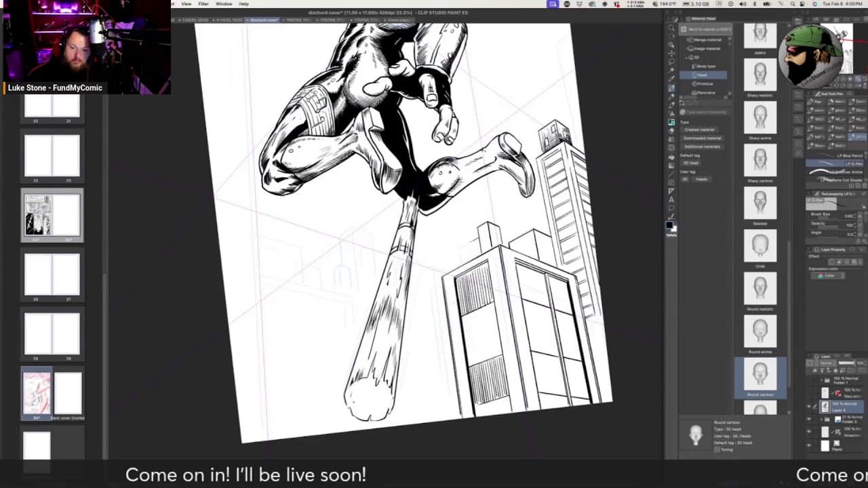Click the 3D head default tag button

(x=690, y=163)
